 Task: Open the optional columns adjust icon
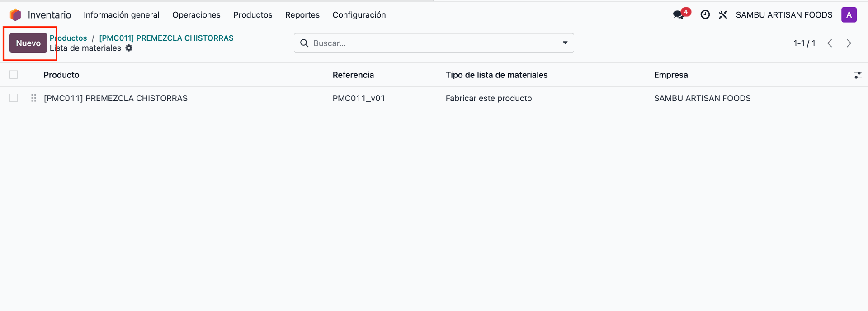857,75
